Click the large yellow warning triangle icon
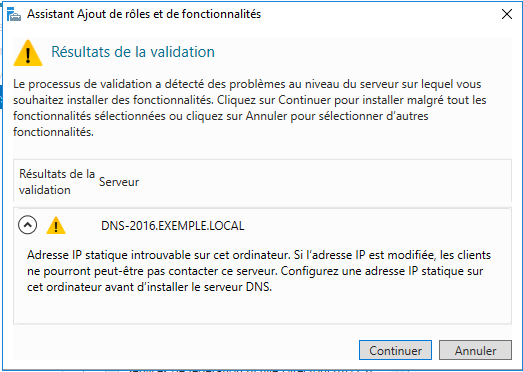Viewport: 523px width, 372px height. (28, 53)
